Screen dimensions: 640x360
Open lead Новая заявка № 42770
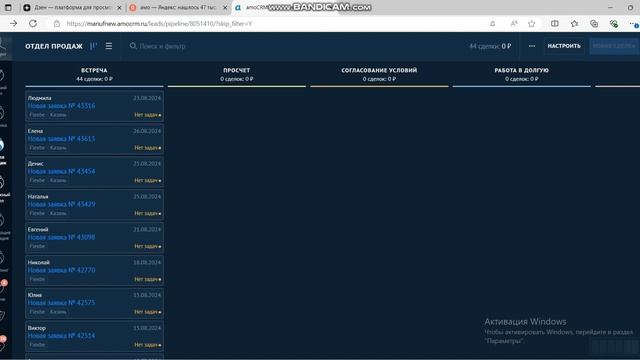pyautogui.click(x=61, y=270)
